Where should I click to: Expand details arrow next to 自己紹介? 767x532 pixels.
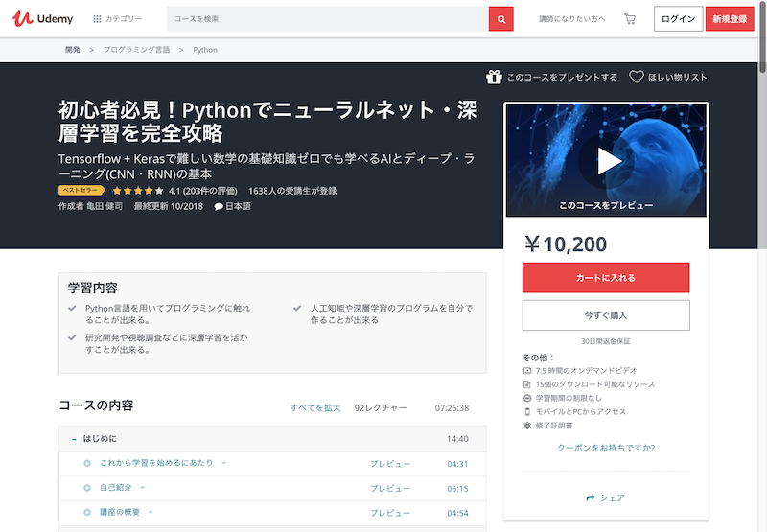pos(142,488)
